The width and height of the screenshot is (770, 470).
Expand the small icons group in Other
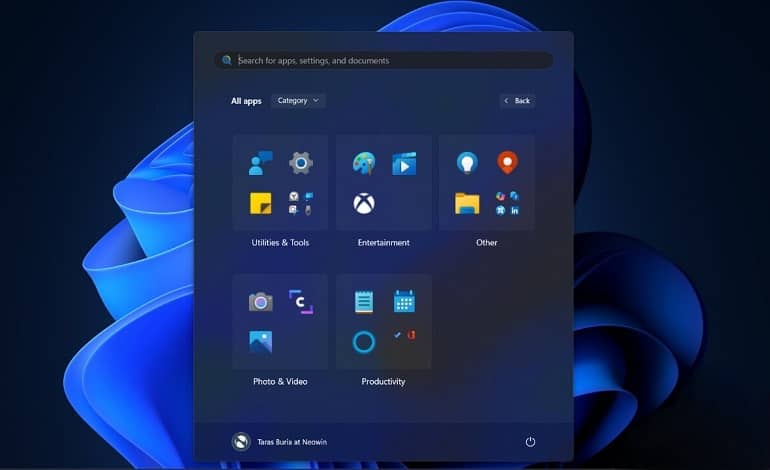(507, 203)
